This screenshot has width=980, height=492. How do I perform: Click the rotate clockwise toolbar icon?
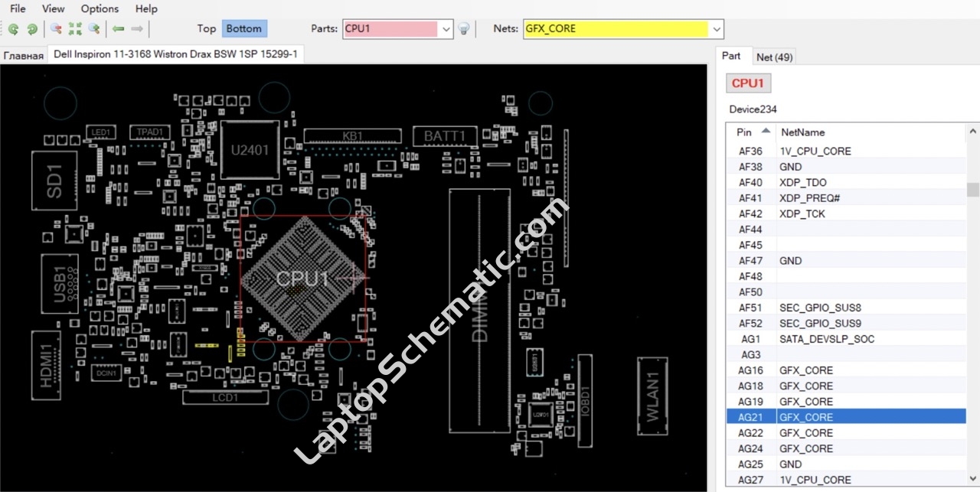tap(32, 29)
